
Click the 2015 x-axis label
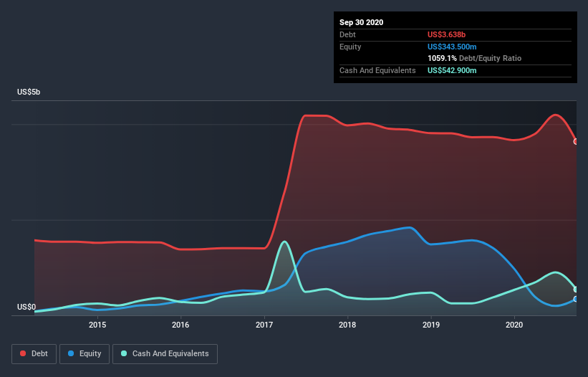pos(97,325)
